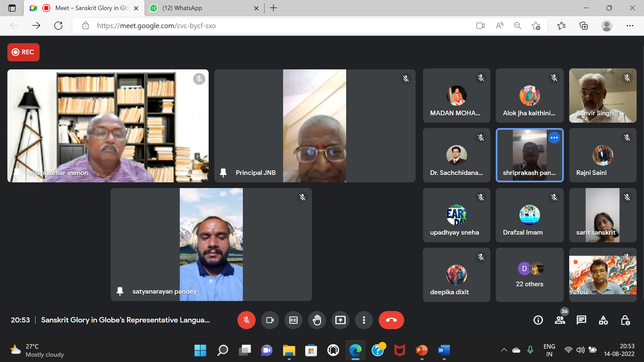Image resolution: width=644 pixels, height=362 pixels.
Task: Open the taskbar volume speaker control
Action: (x=580, y=350)
